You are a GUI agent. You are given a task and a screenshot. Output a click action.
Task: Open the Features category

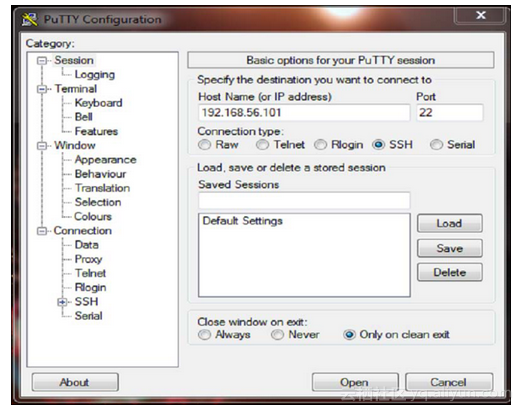96,131
